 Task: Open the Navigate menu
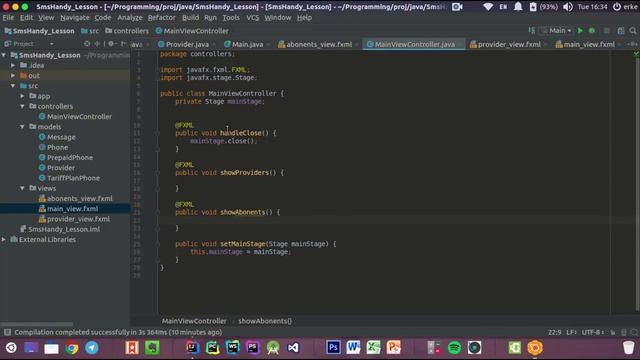coord(75,18)
